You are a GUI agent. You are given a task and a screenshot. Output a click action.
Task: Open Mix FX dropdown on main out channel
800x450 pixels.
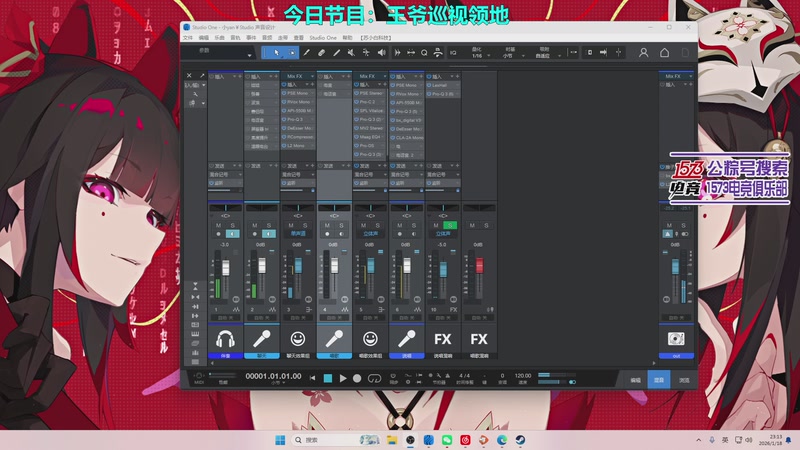tap(690, 76)
